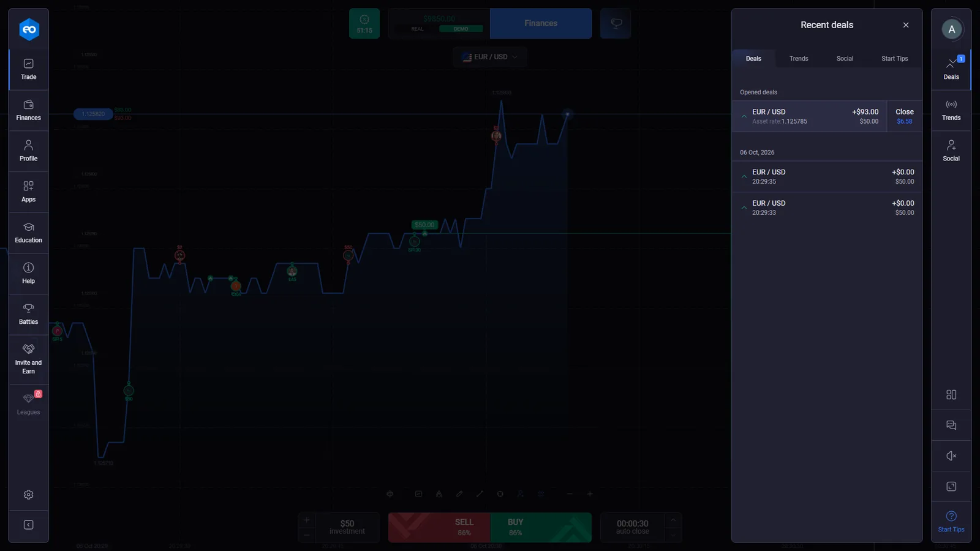This screenshot has width=980, height=551.
Task: Open Finances in the left sidebar
Action: pyautogui.click(x=29, y=111)
